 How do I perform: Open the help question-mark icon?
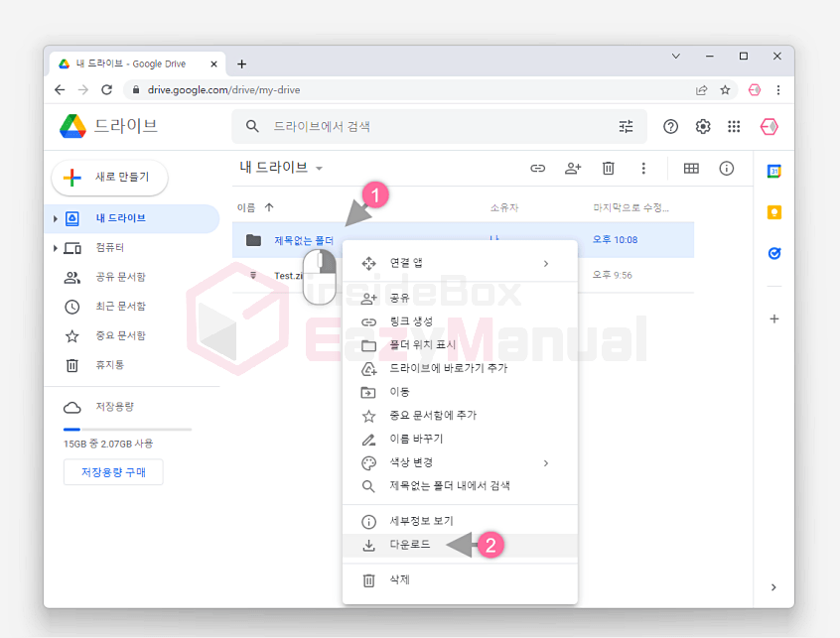[670, 126]
